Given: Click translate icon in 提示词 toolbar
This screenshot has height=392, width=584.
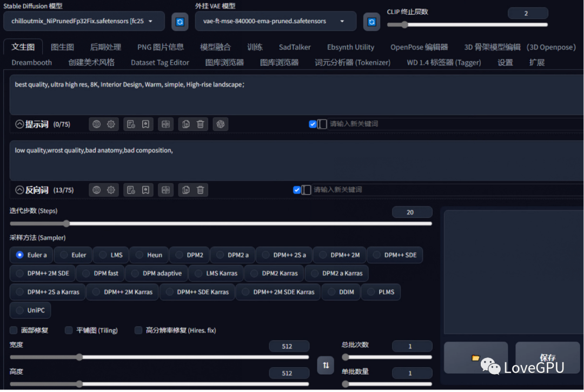Looking at the screenshot, I should pyautogui.click(x=166, y=124).
